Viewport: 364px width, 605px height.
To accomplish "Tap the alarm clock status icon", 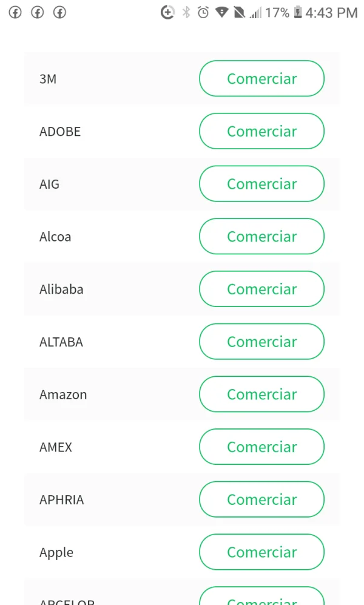I will tap(203, 12).
